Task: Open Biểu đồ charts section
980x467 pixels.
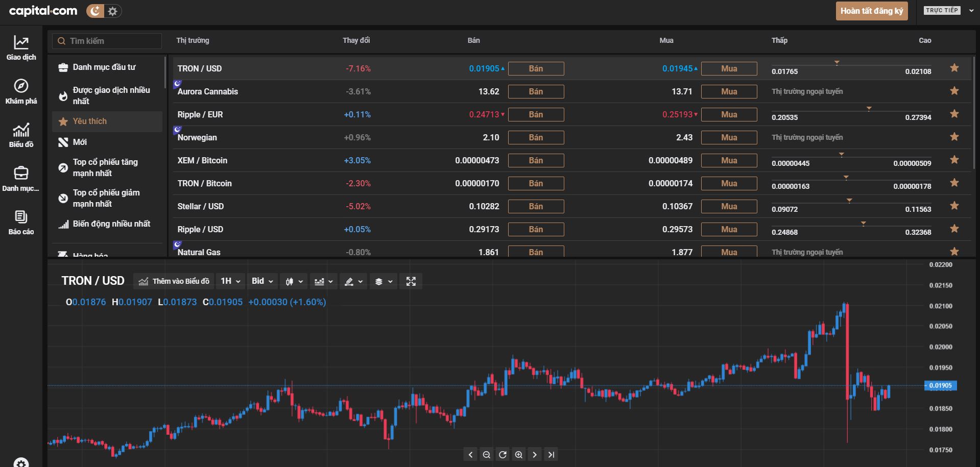Action: [x=21, y=135]
